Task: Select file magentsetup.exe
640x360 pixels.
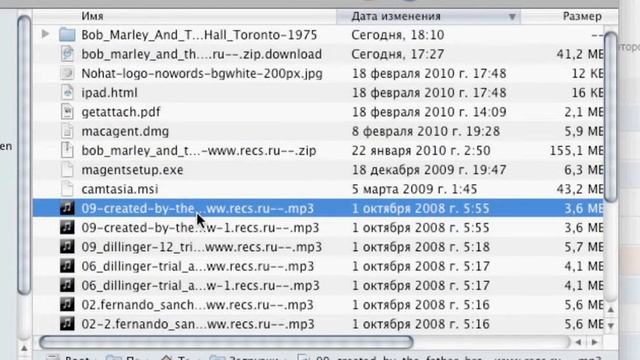Action: coord(132,170)
